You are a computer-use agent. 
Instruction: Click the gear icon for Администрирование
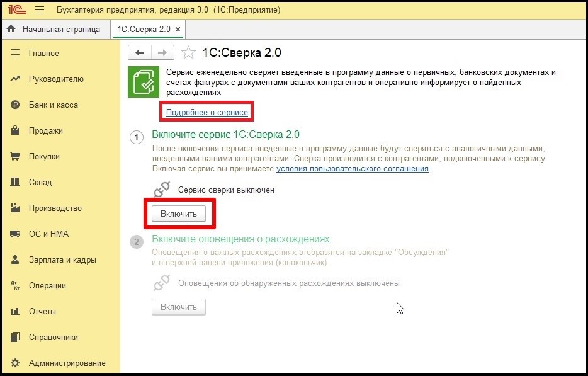point(15,363)
